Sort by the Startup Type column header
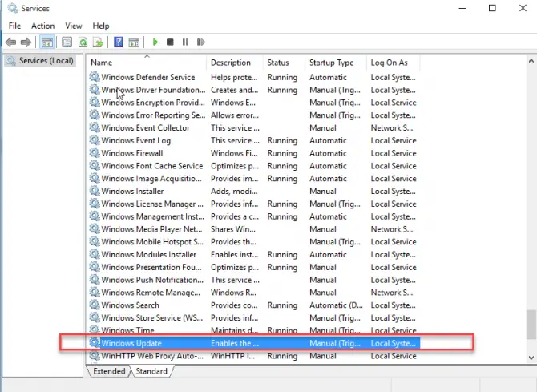 [336, 63]
